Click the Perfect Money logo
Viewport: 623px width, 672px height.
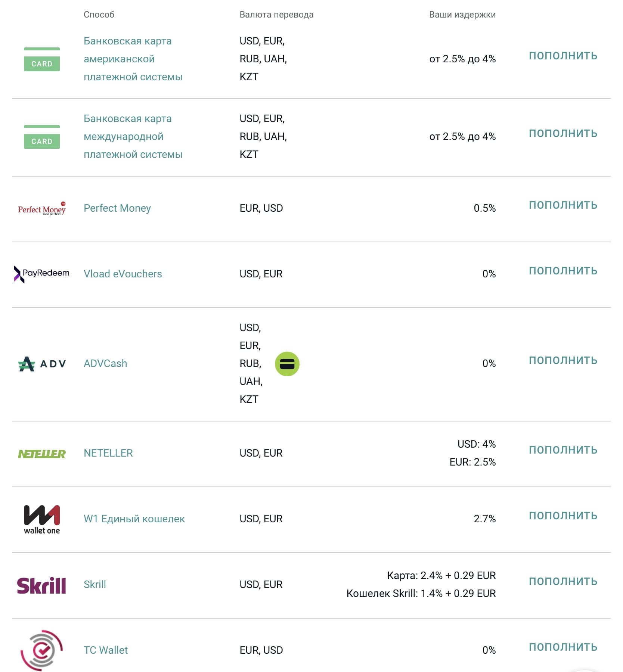(x=42, y=209)
